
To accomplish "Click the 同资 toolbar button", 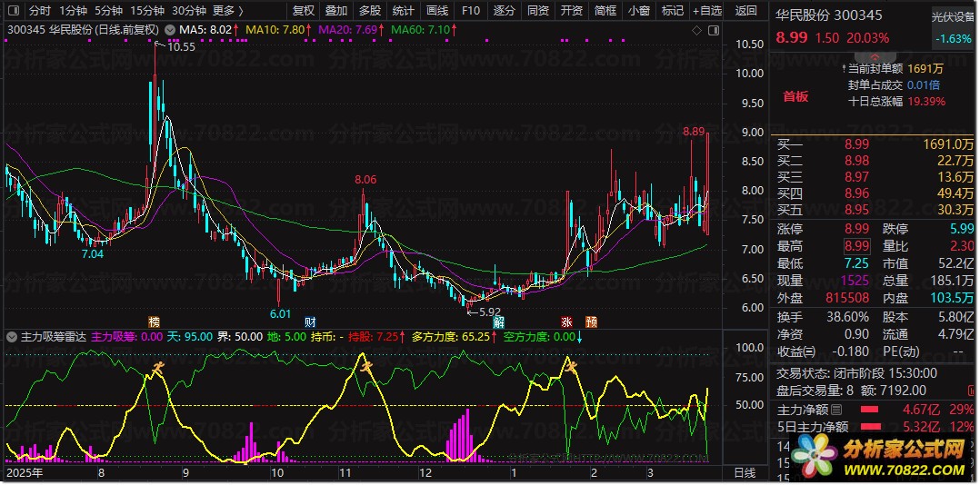I will (537, 11).
